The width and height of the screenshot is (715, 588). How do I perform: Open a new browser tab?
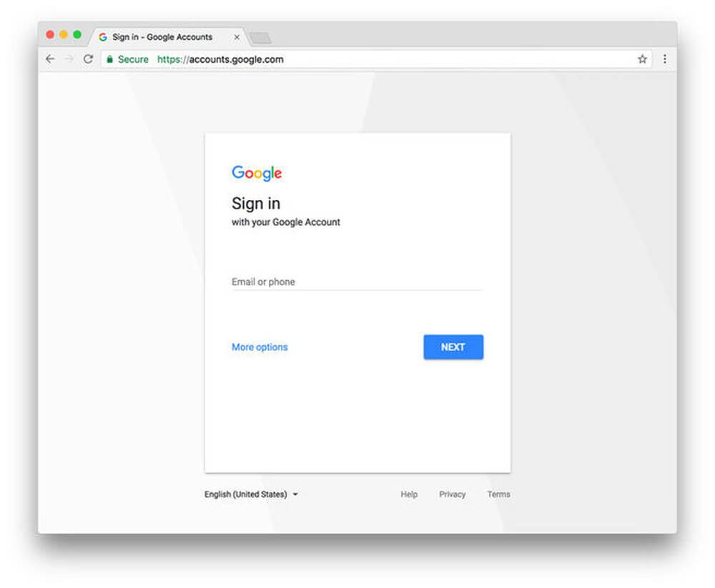(260, 38)
